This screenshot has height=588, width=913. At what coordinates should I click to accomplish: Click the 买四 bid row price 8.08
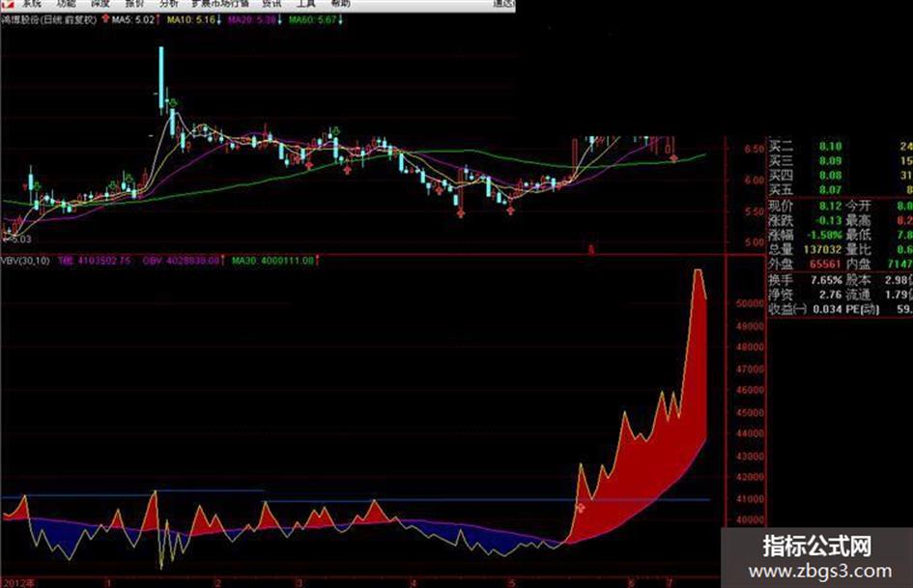830,175
